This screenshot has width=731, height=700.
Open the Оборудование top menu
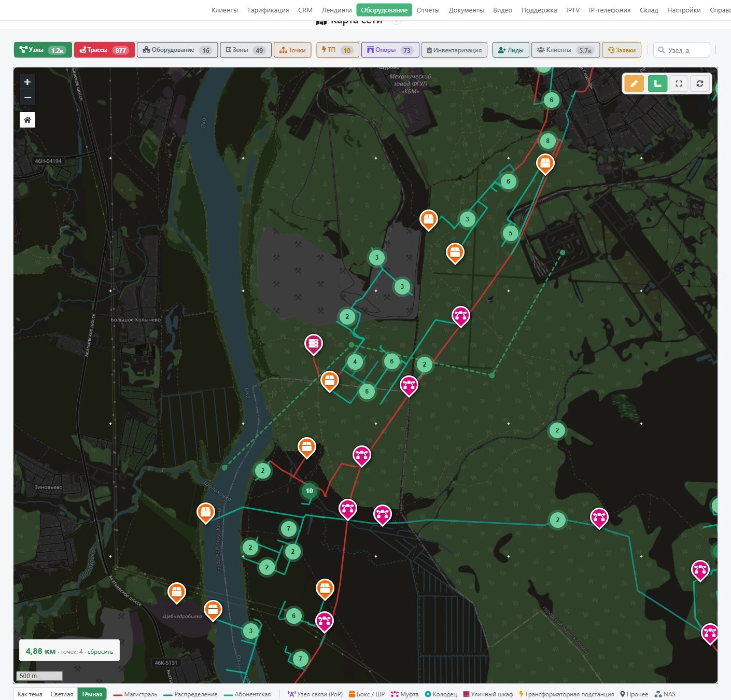pyautogui.click(x=384, y=10)
